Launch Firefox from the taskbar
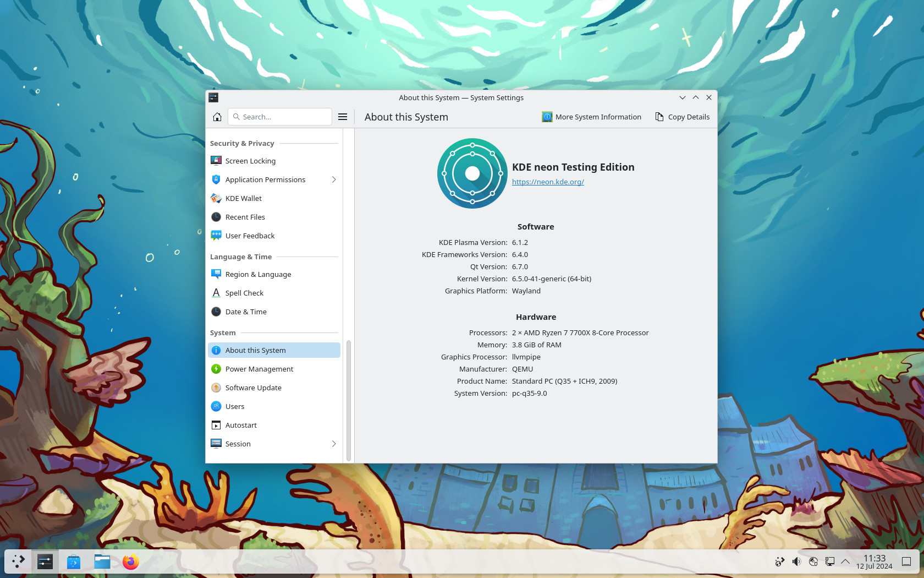924x578 pixels. 131,561
